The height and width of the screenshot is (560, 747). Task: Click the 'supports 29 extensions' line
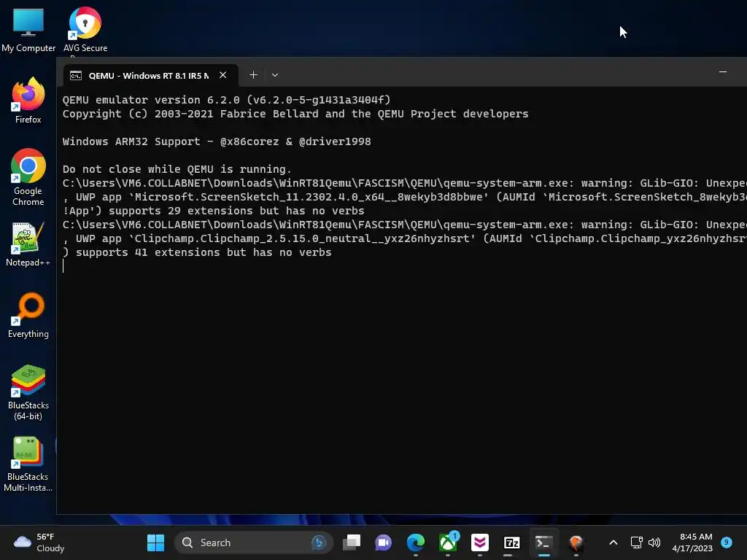click(x=214, y=211)
